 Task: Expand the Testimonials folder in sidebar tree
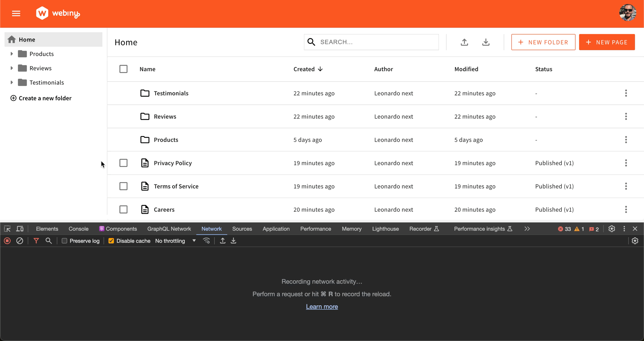(x=12, y=83)
